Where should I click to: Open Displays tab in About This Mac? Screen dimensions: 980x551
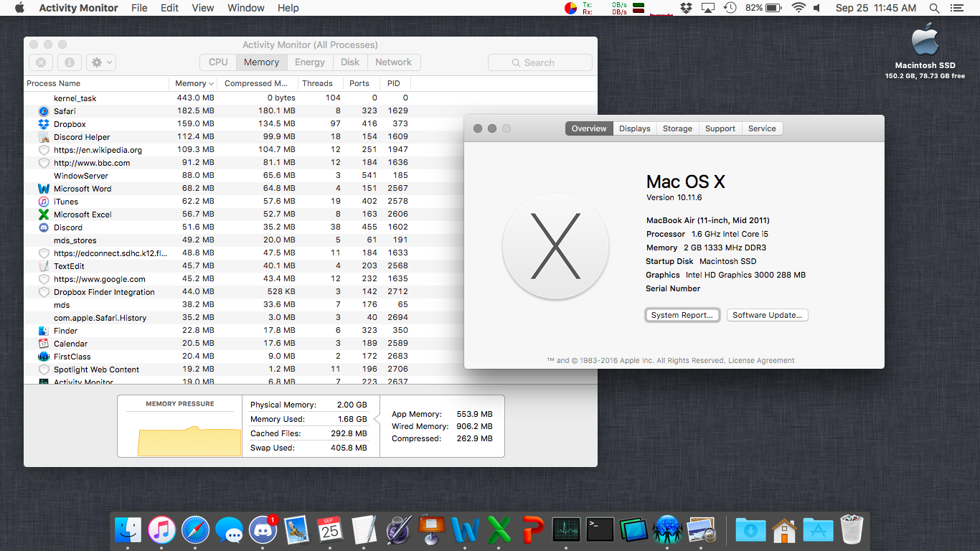(x=634, y=128)
